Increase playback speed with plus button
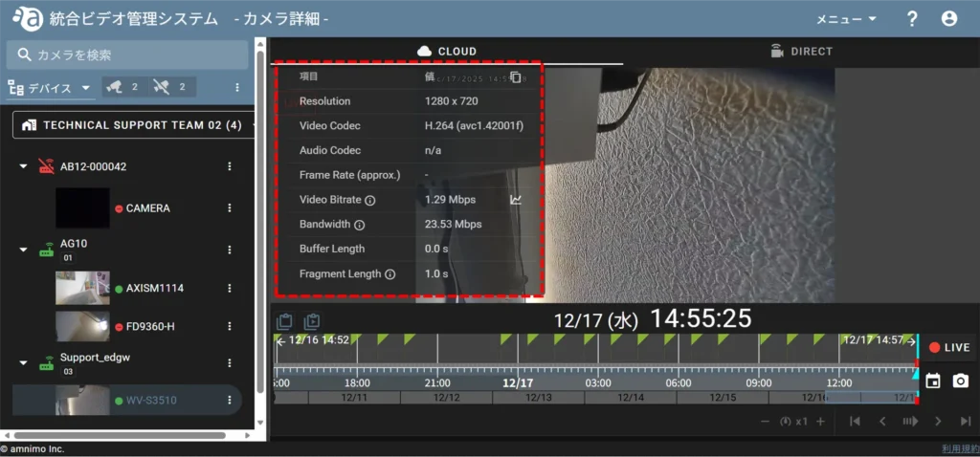The width and height of the screenshot is (980, 457). [x=820, y=422]
